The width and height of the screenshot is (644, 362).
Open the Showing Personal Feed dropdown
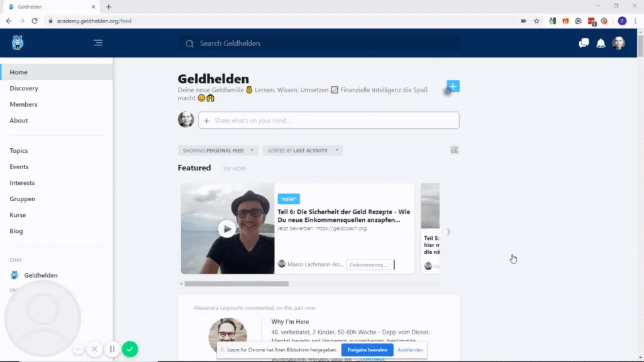[218, 151]
